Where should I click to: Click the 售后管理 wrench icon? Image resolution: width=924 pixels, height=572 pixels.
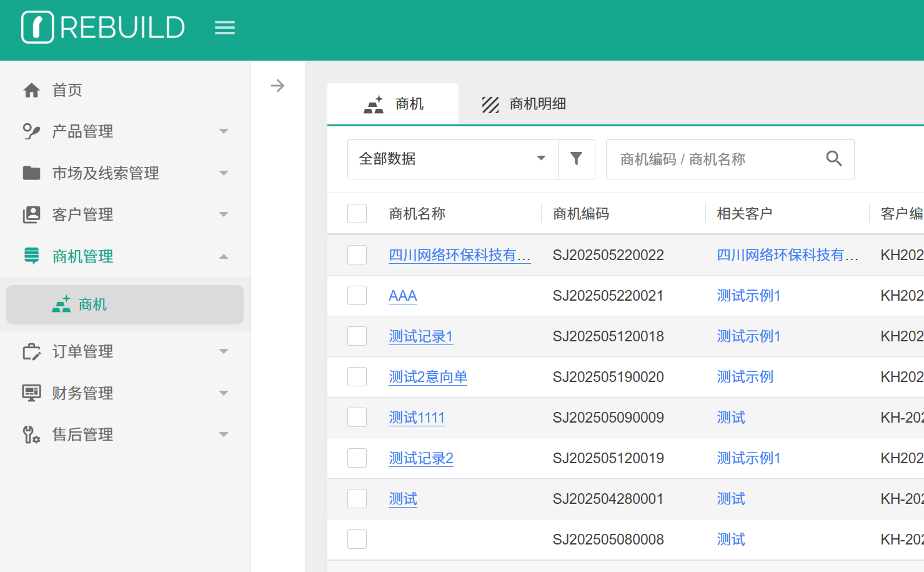pyautogui.click(x=31, y=434)
